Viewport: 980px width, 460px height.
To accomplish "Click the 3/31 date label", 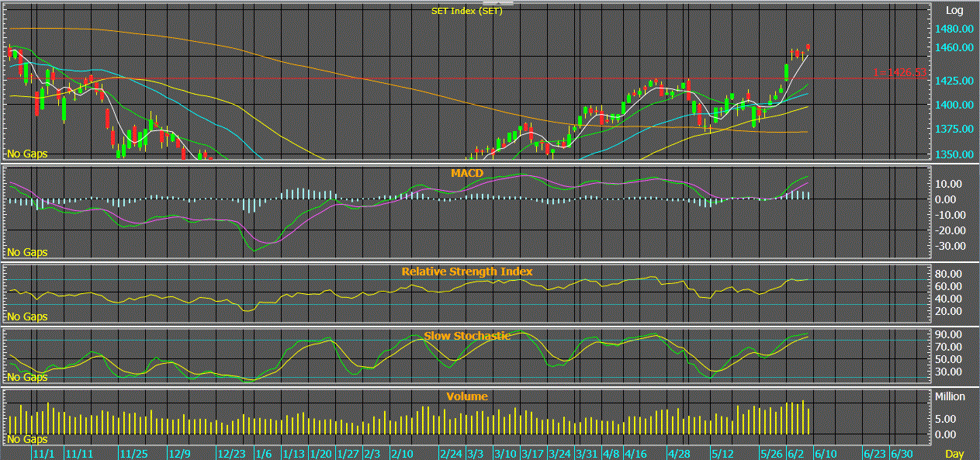I will point(587,453).
